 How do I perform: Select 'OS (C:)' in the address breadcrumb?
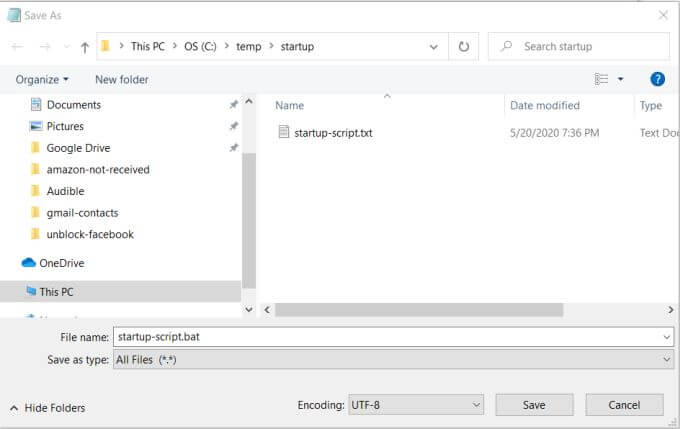tap(200, 46)
